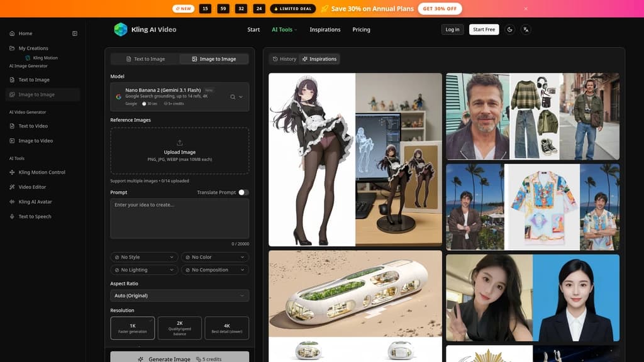Screen dimensions: 644x362
Task: Click Save 30% on Annual Plans text
Action: [x=372, y=9]
